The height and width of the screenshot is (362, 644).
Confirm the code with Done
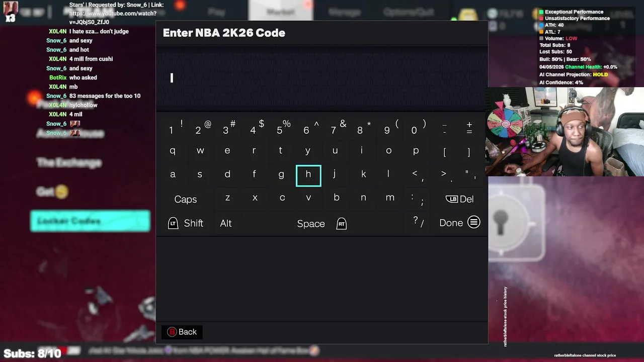(x=460, y=223)
